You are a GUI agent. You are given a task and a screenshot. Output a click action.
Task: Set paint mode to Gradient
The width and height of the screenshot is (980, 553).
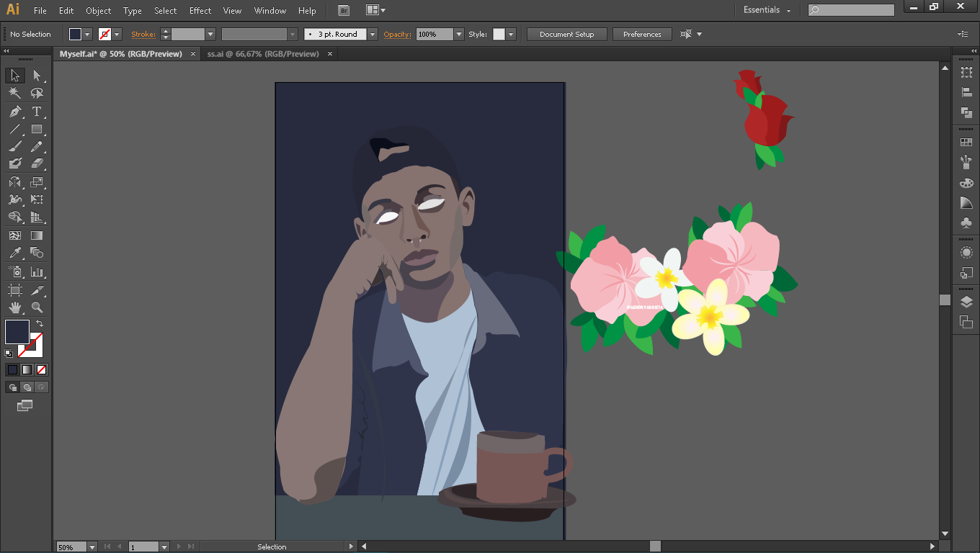(x=27, y=369)
